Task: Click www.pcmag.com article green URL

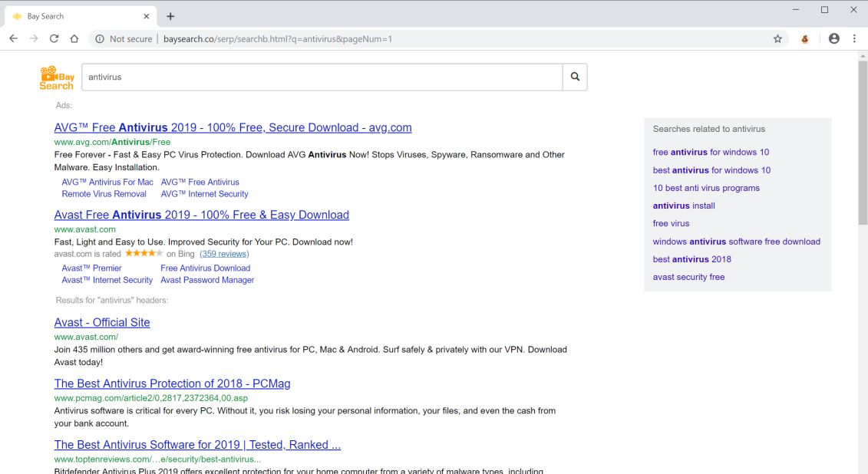Action: point(151,398)
